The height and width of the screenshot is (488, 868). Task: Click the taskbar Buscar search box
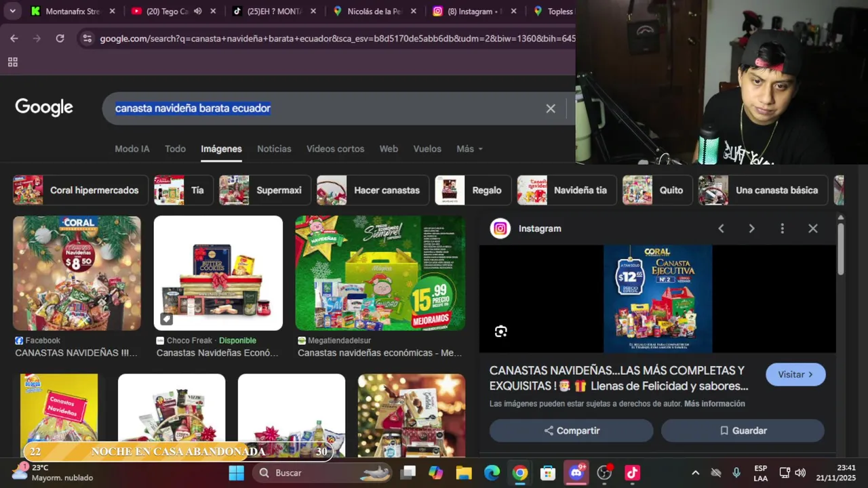tap(323, 472)
